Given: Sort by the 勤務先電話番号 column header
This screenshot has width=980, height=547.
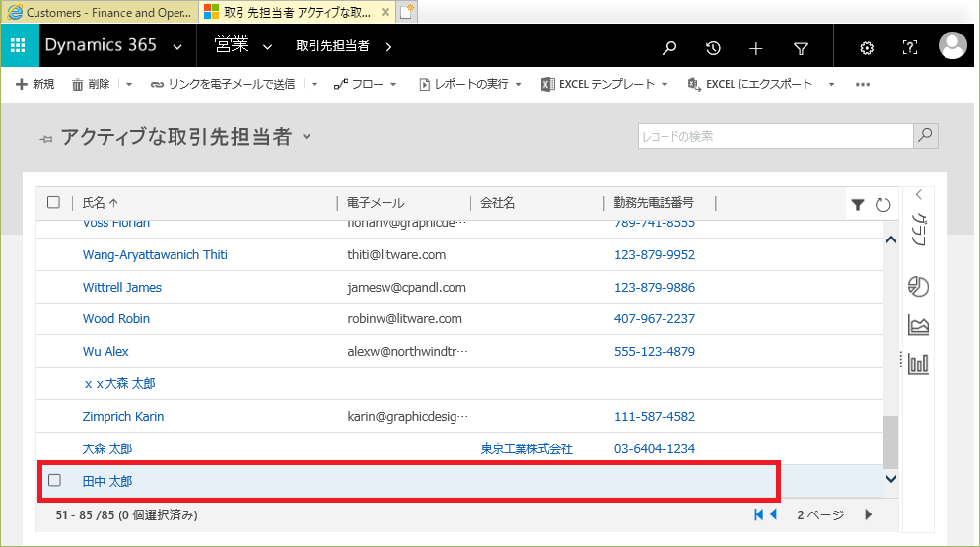Looking at the screenshot, I should pos(654,203).
